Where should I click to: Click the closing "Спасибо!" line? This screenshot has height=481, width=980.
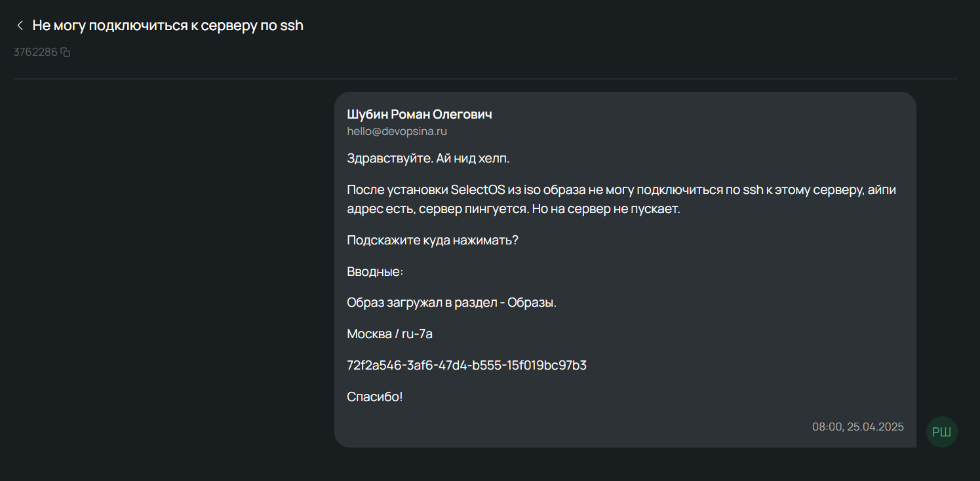tap(374, 397)
